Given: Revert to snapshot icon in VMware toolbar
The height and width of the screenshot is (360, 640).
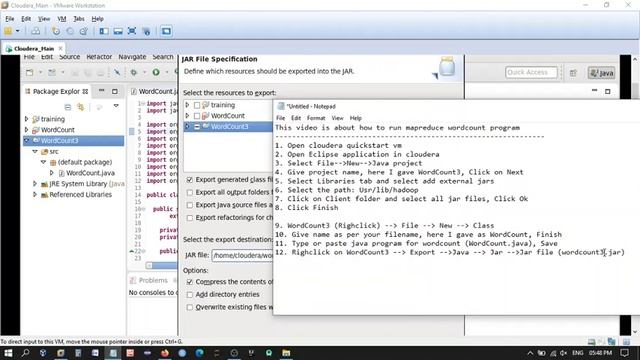Looking at the screenshot, I should coord(70,31).
